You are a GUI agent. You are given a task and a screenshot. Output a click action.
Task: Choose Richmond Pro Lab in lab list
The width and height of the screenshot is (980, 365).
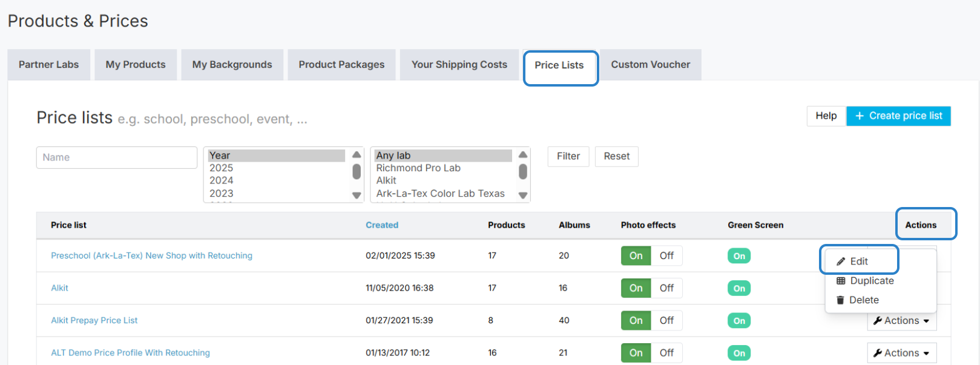coord(443,168)
